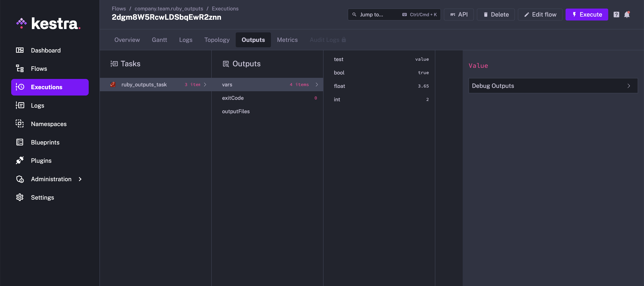The image size is (644, 286).
Task: Click the Settings gear icon
Action: pyautogui.click(x=20, y=197)
